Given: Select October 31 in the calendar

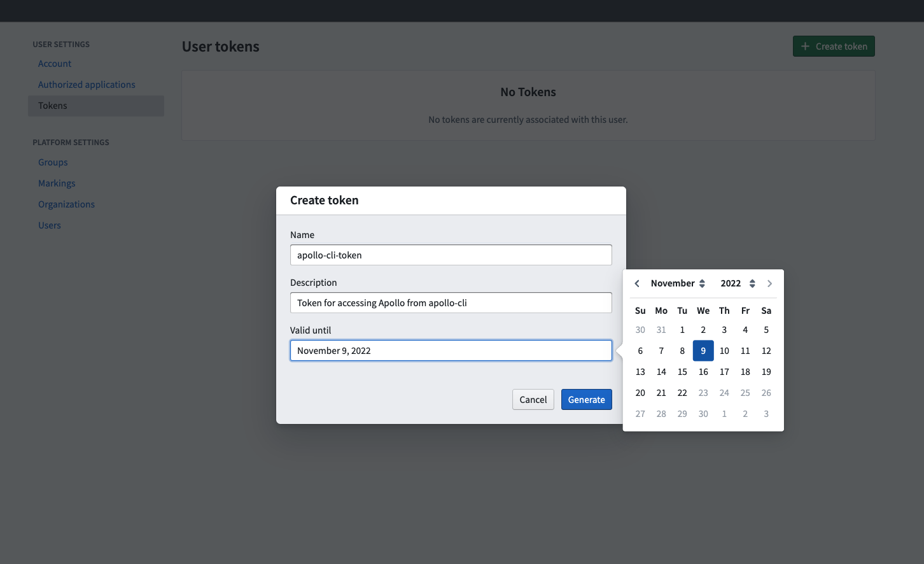Looking at the screenshot, I should (661, 330).
